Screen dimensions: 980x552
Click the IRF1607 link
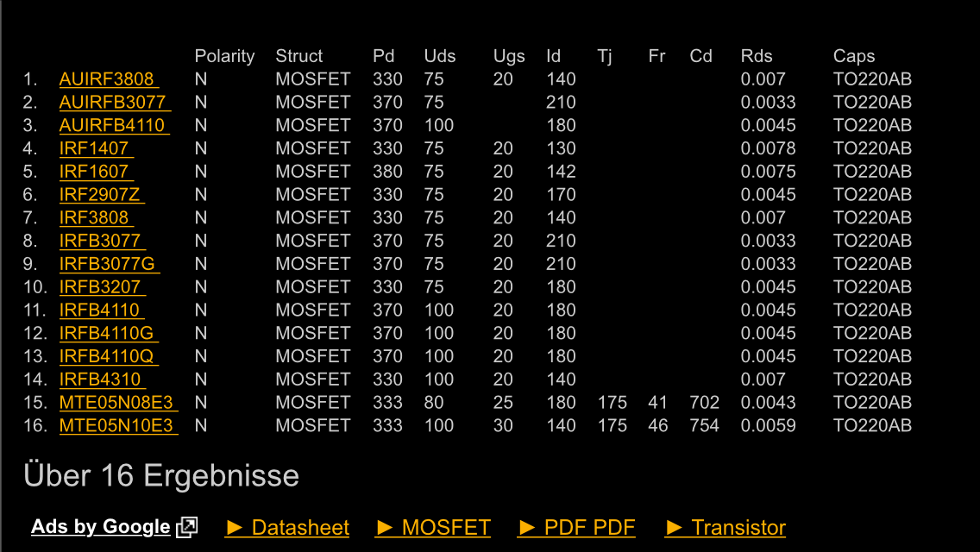[x=94, y=172]
